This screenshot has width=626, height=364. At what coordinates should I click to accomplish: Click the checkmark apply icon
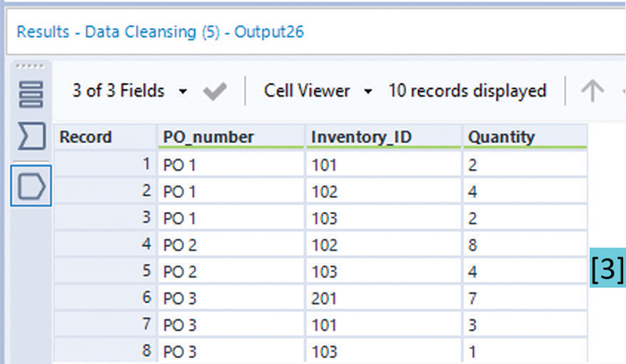215,91
